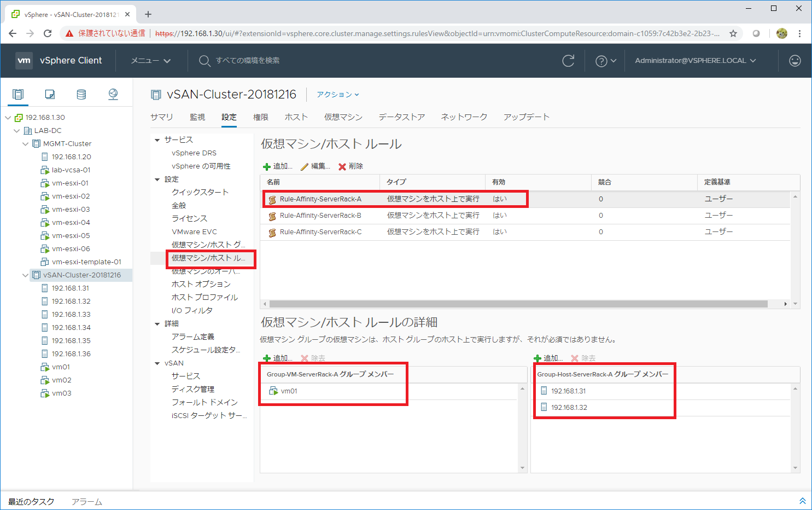This screenshot has width=812, height=510.
Task: Click the search magnifier icon
Action: click(x=205, y=61)
